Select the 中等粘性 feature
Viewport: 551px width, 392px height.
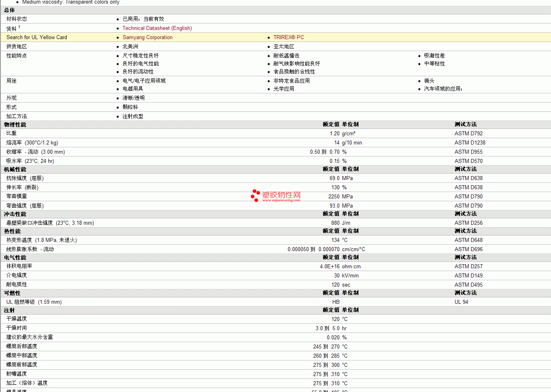(434, 64)
